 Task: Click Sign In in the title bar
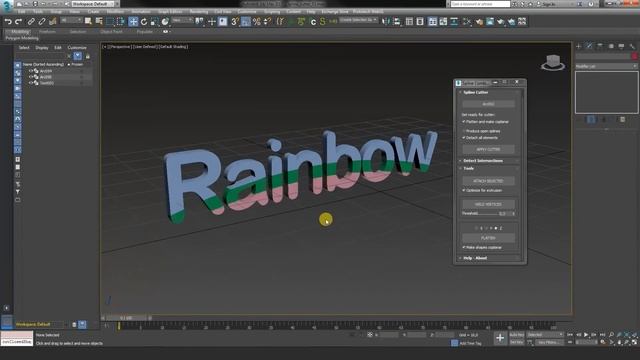point(549,4)
